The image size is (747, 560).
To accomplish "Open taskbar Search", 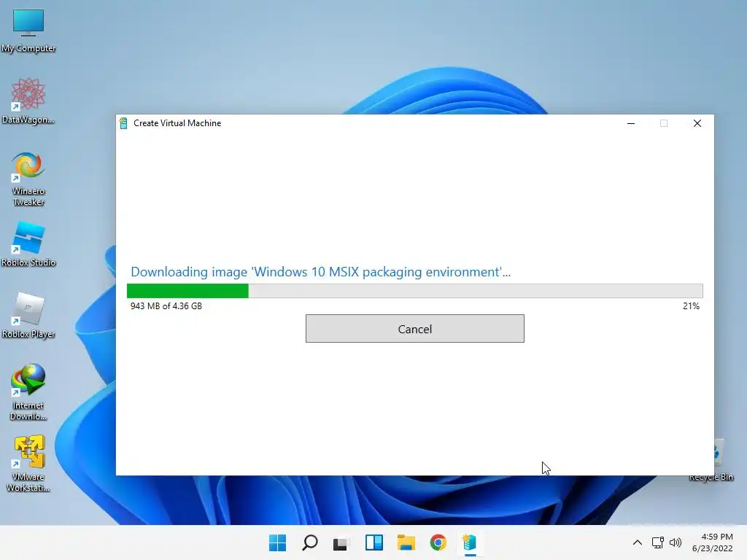I will [309, 542].
